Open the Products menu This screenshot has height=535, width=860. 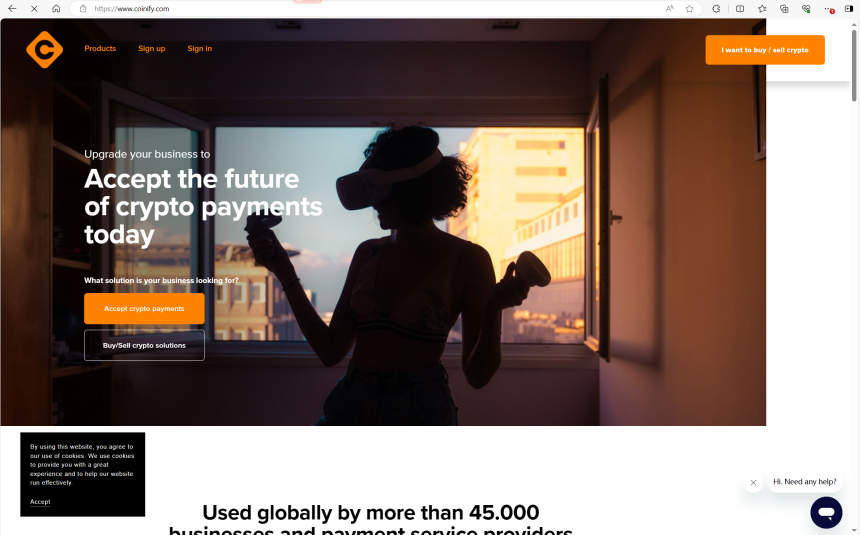click(100, 48)
